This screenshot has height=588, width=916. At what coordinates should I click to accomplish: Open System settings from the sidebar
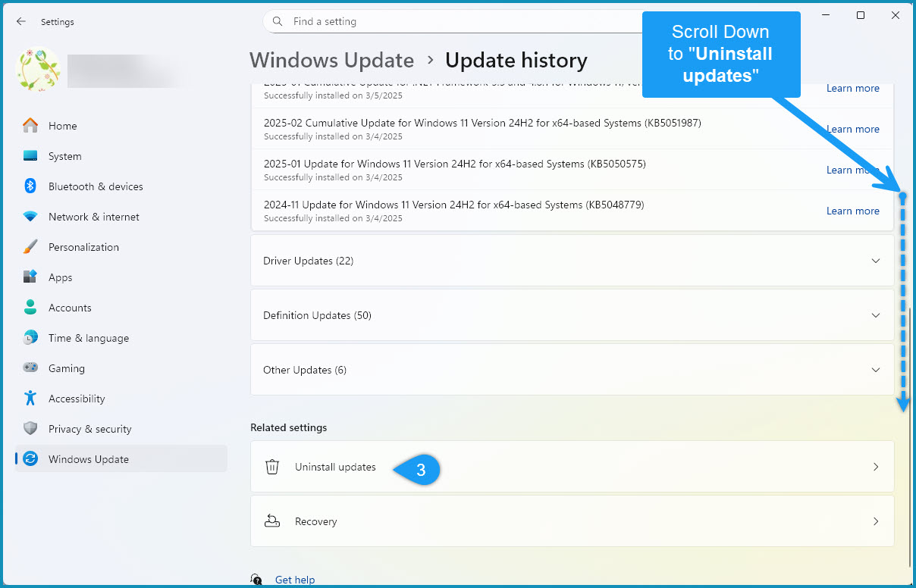point(30,156)
